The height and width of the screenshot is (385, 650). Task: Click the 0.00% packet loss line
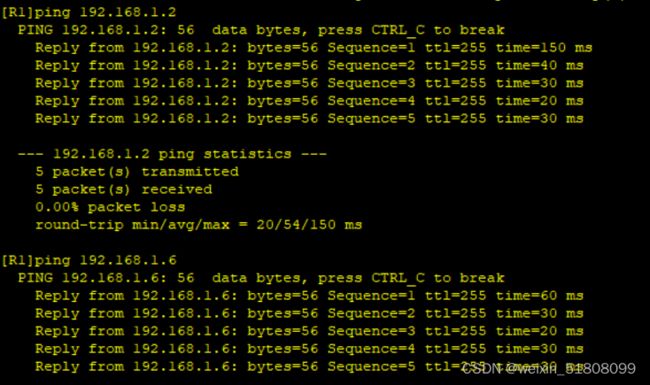point(110,207)
